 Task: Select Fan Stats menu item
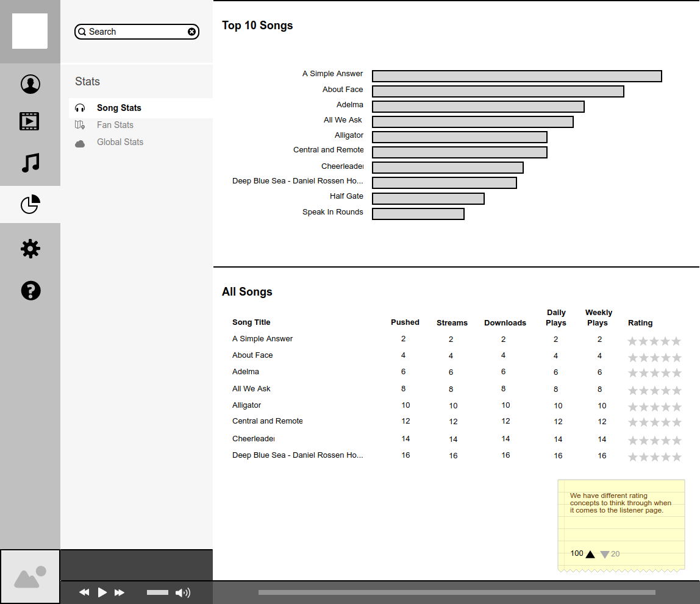tap(115, 125)
